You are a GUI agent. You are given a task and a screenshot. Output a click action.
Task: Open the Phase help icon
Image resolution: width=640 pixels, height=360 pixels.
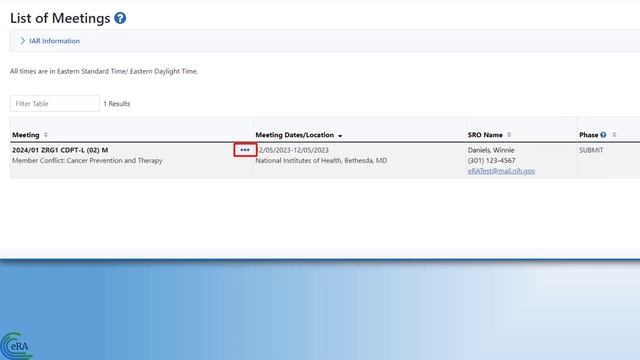[x=603, y=135]
